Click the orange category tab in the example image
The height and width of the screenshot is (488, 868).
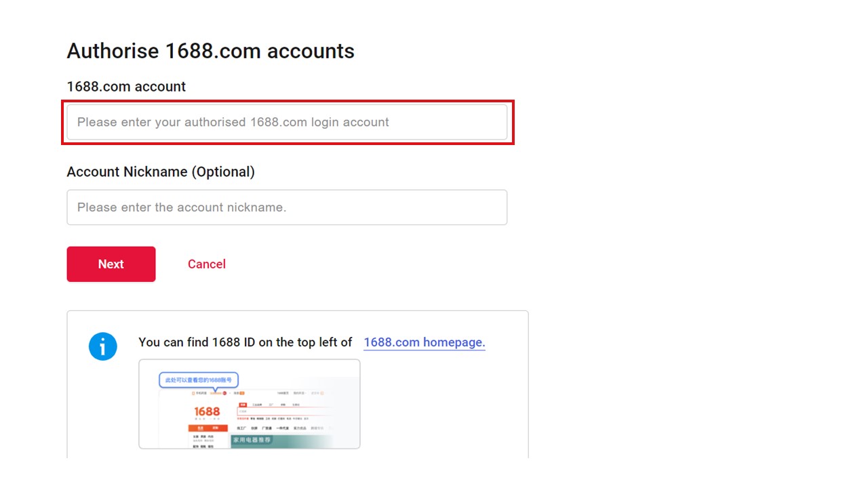pos(207,428)
